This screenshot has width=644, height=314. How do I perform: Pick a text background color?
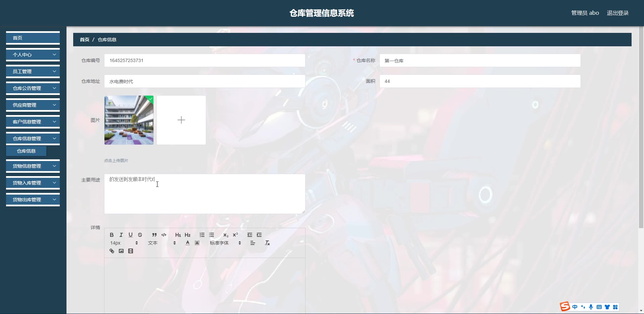[x=197, y=243]
